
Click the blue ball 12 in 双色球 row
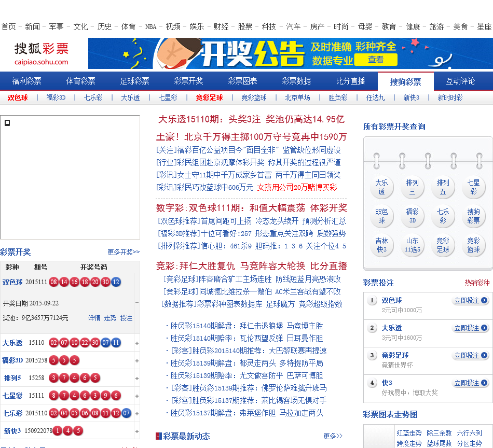pos(116,282)
